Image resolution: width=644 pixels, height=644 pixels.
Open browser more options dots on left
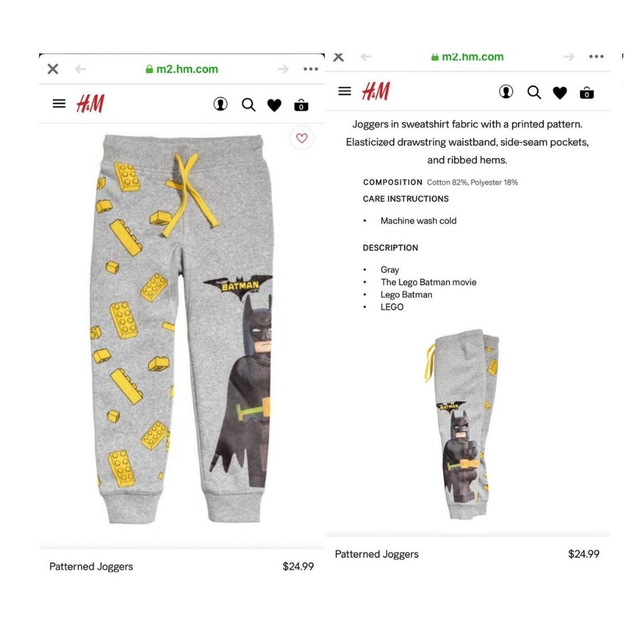tap(311, 69)
